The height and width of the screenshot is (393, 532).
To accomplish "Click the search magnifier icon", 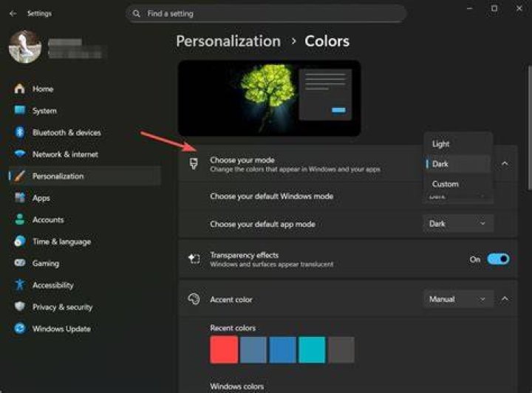I will (x=137, y=14).
